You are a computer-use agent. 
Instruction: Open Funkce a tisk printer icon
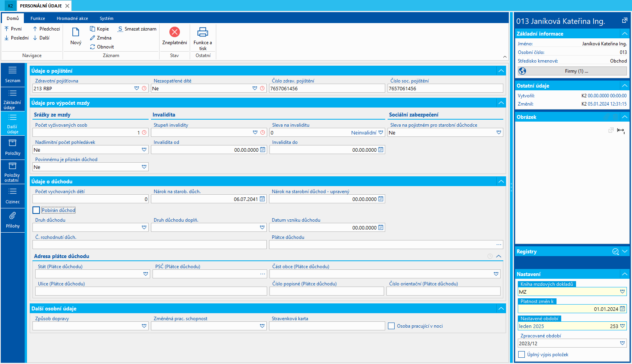point(203,32)
